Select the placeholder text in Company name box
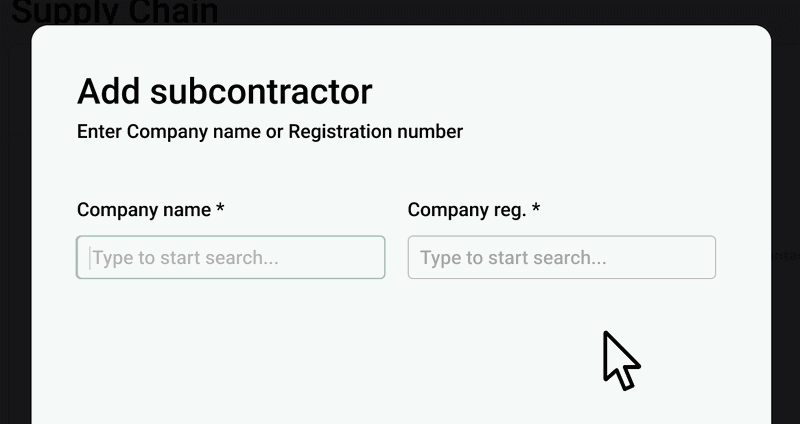Image resolution: width=800 pixels, height=424 pixels. [x=185, y=258]
